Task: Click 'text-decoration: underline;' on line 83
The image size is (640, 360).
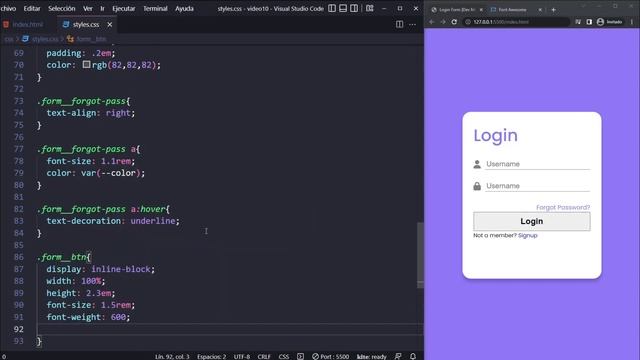Action: (113, 221)
